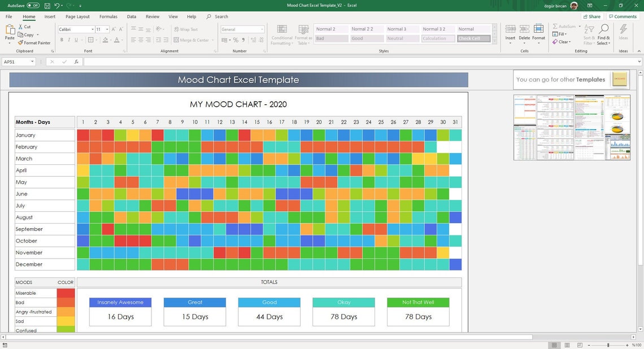
Task: Click the Format Painter icon
Action: coord(21,42)
